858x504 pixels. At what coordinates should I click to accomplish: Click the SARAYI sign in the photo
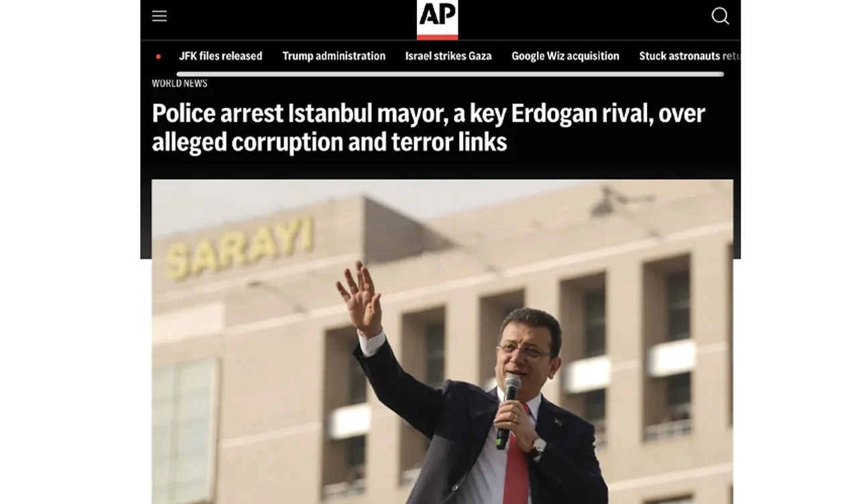(x=239, y=247)
